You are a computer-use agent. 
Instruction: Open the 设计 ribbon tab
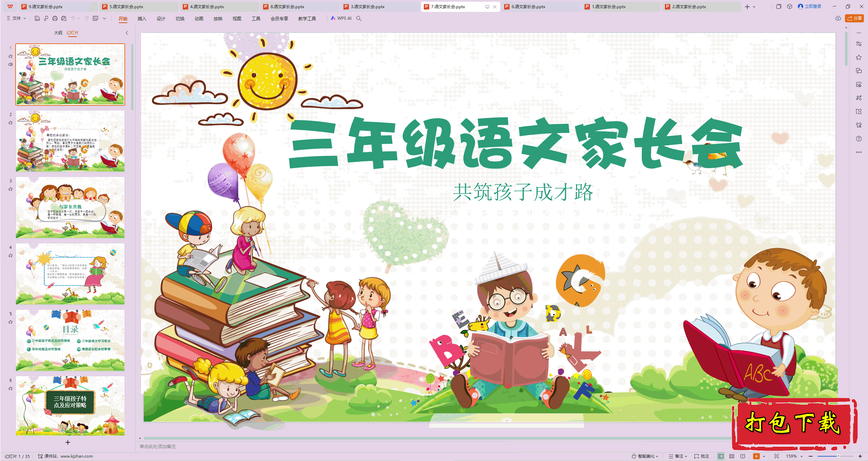161,19
